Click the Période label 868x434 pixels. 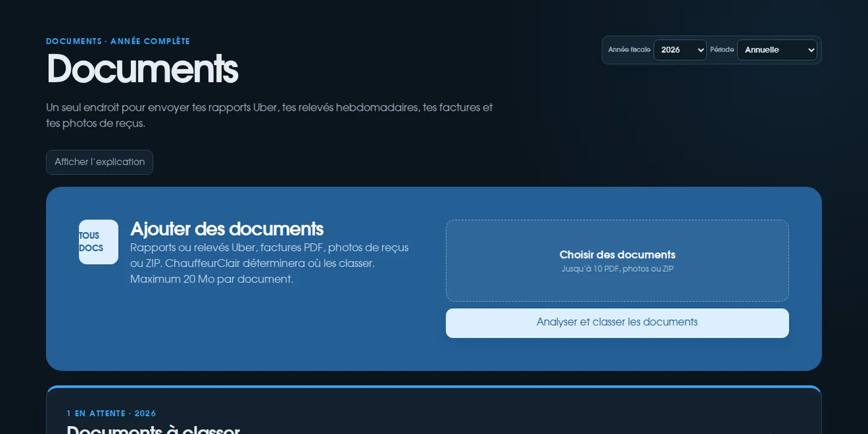(722, 50)
